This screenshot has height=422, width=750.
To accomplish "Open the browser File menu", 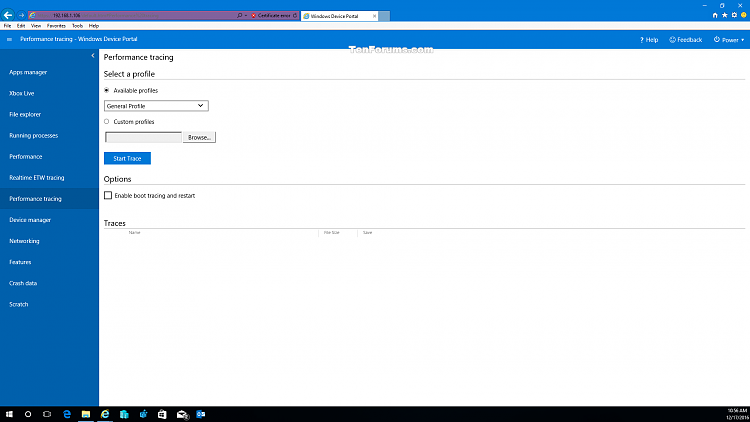I will [7, 26].
